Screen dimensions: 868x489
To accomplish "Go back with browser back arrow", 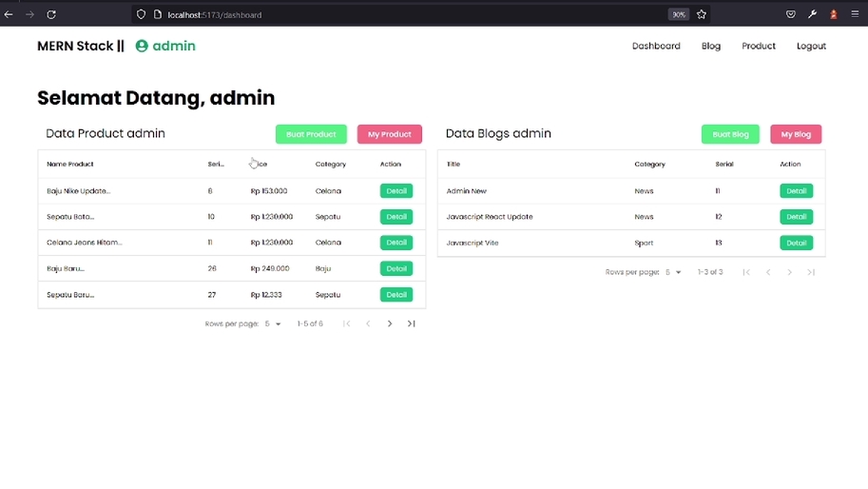I will click(9, 15).
